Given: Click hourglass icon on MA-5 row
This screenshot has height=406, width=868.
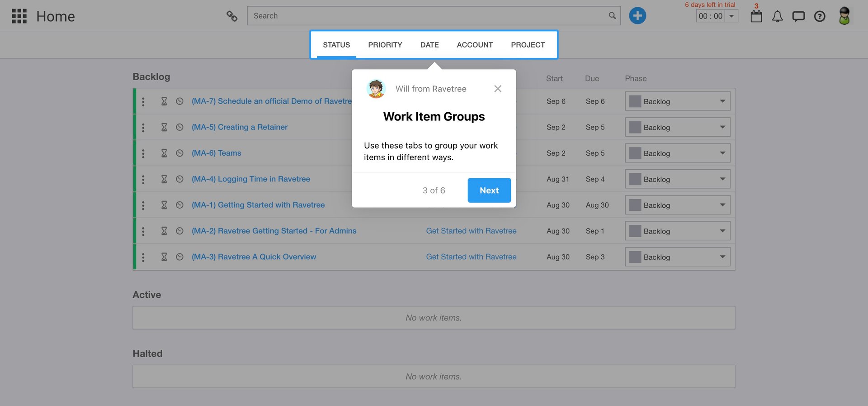Looking at the screenshot, I should 164,127.
